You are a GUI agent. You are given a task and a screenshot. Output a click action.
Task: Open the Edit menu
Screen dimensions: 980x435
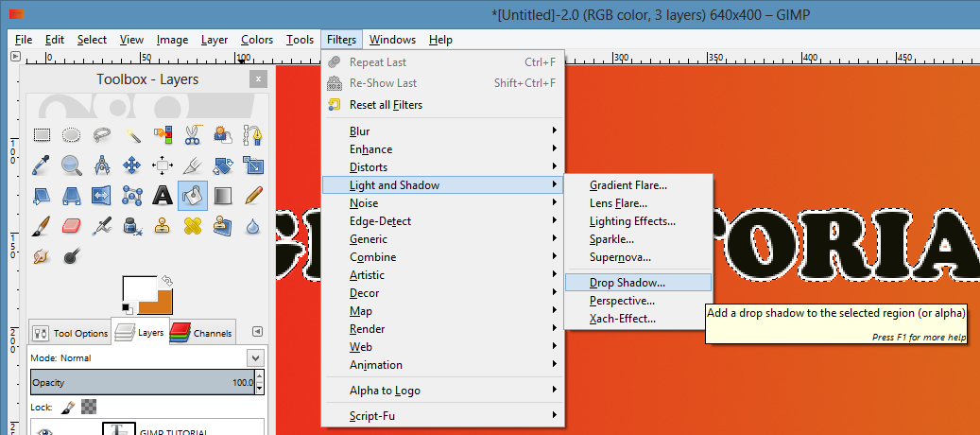55,40
